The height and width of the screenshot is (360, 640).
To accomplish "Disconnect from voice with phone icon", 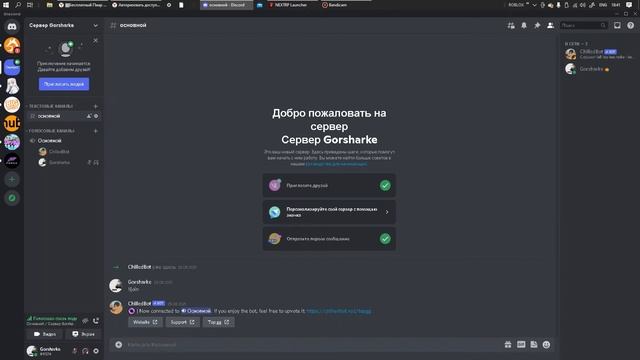I will point(96,321).
